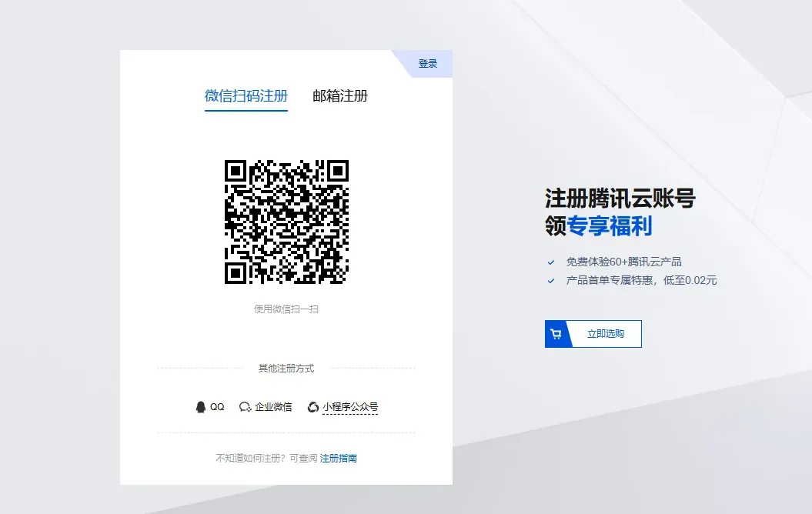Image resolution: width=812 pixels, height=514 pixels.
Task: Click the QQ penguin icon
Action: pos(201,407)
